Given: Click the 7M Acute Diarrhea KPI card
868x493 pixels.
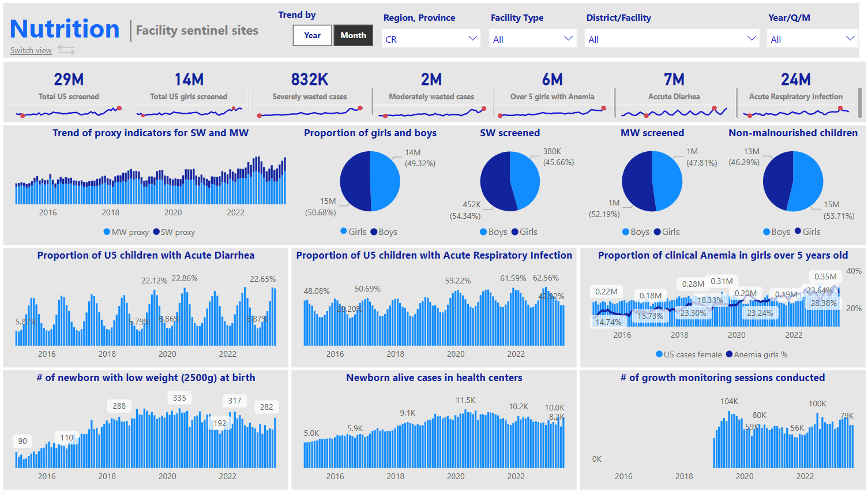Looking at the screenshot, I should [x=674, y=87].
